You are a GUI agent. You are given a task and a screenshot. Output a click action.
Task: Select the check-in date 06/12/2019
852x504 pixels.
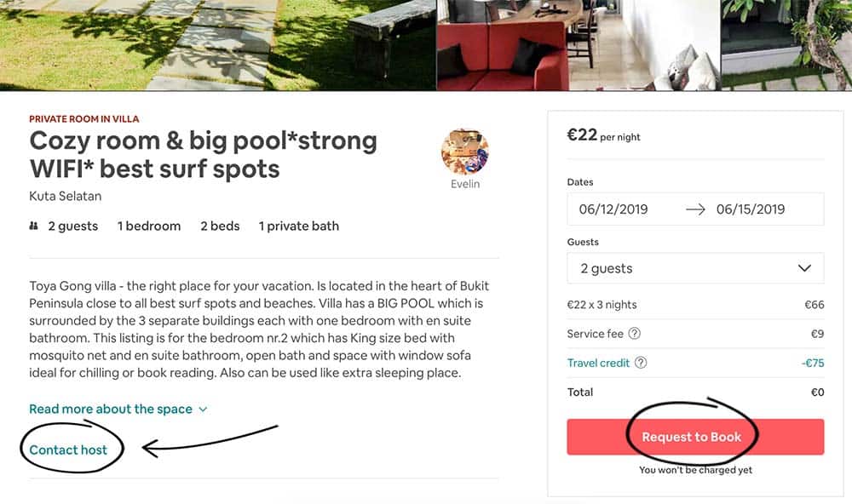613,209
